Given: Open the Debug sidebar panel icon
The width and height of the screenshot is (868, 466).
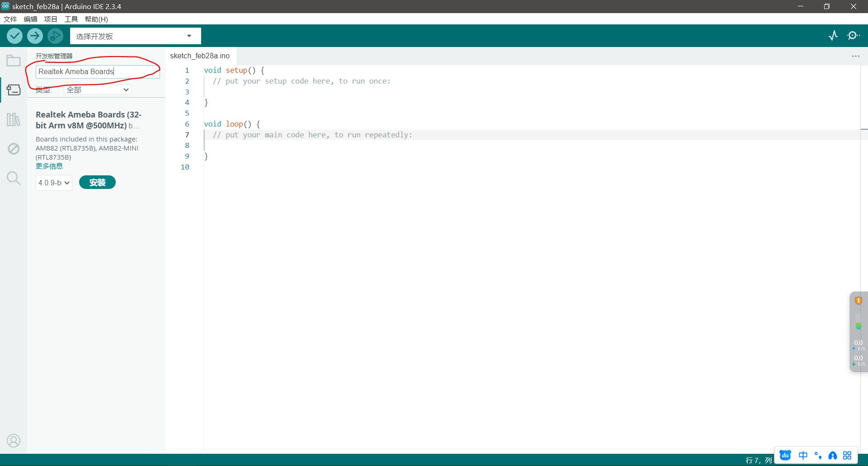Looking at the screenshot, I should point(14,149).
